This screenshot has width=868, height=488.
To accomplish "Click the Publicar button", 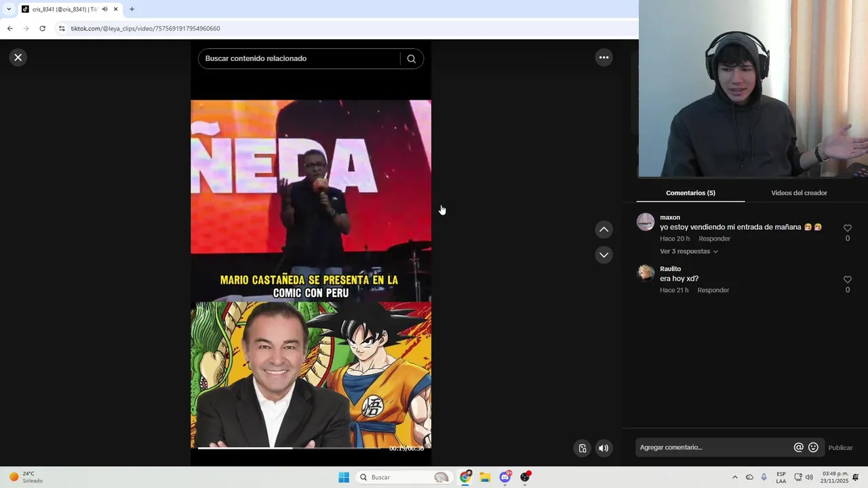I will click(x=840, y=447).
